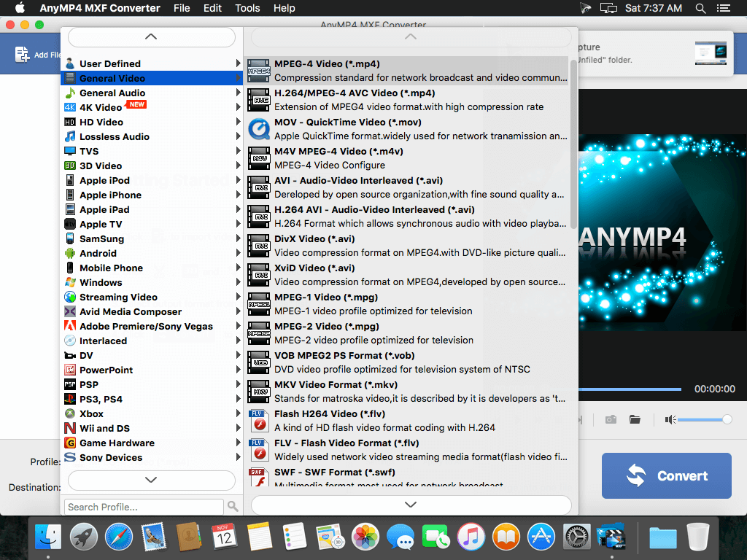The height and width of the screenshot is (560, 747).
Task: Select DivX Video (*.avi) icon
Action: pos(259,245)
